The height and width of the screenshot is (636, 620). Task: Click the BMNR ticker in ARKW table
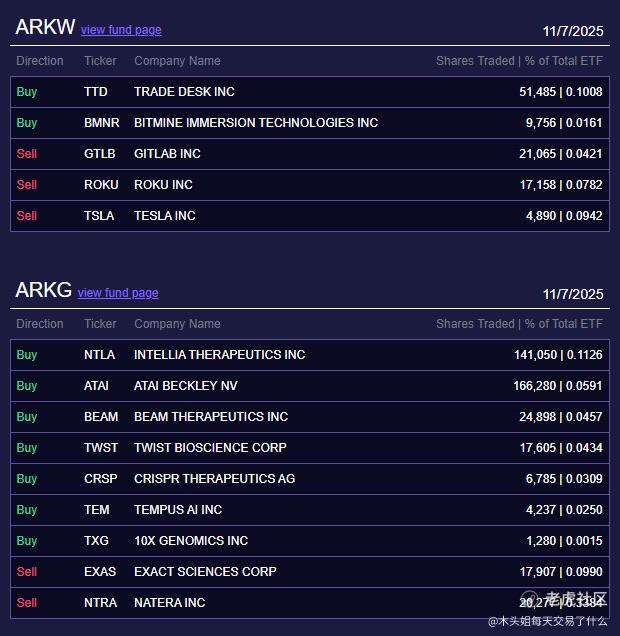click(102, 123)
